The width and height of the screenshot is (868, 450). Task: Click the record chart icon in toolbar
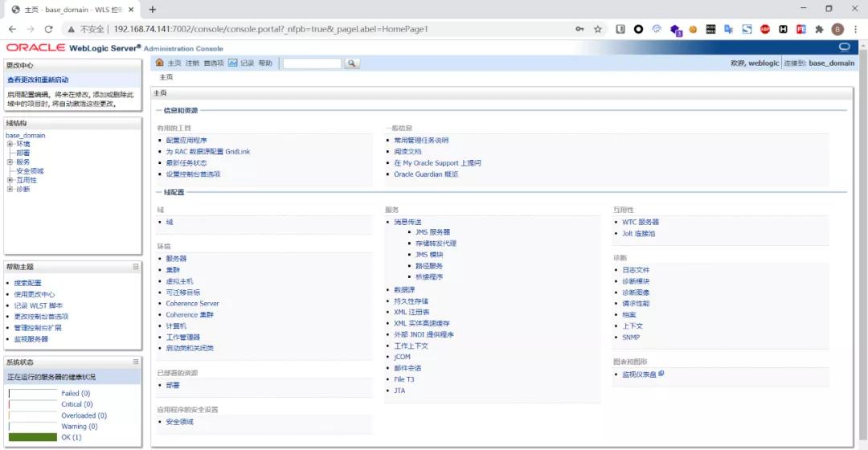coord(232,63)
